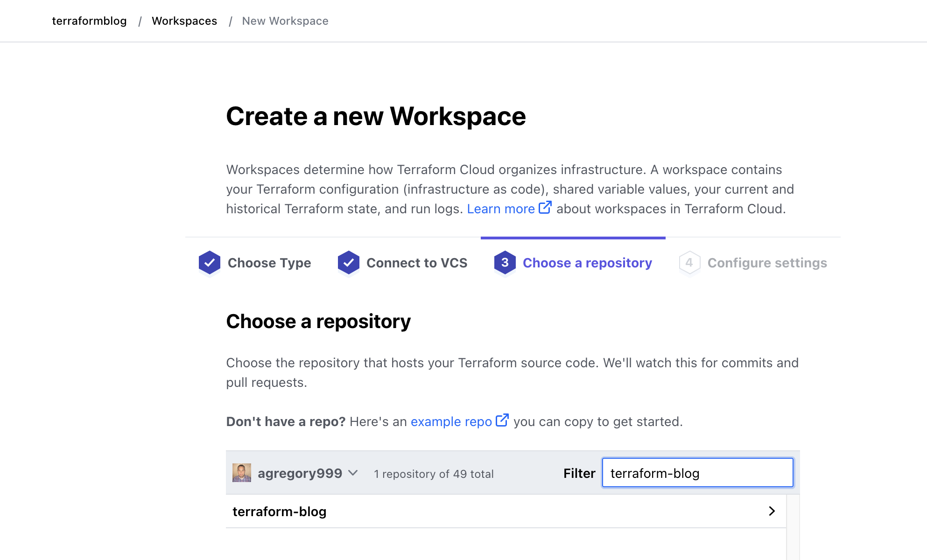Navigate to the Workspaces breadcrumb
Image resolution: width=927 pixels, height=560 pixels.
pos(184,21)
